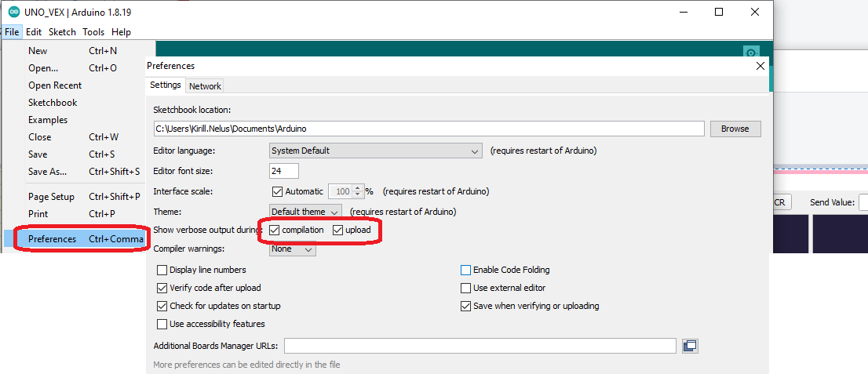
Task: Open the Editor language dropdown
Action: pos(375,151)
